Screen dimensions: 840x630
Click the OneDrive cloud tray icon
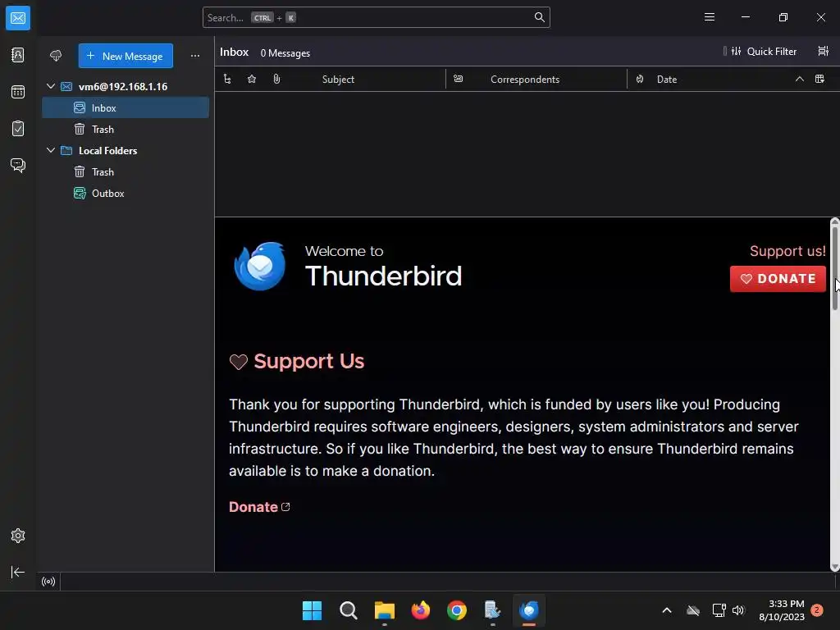tap(693, 610)
